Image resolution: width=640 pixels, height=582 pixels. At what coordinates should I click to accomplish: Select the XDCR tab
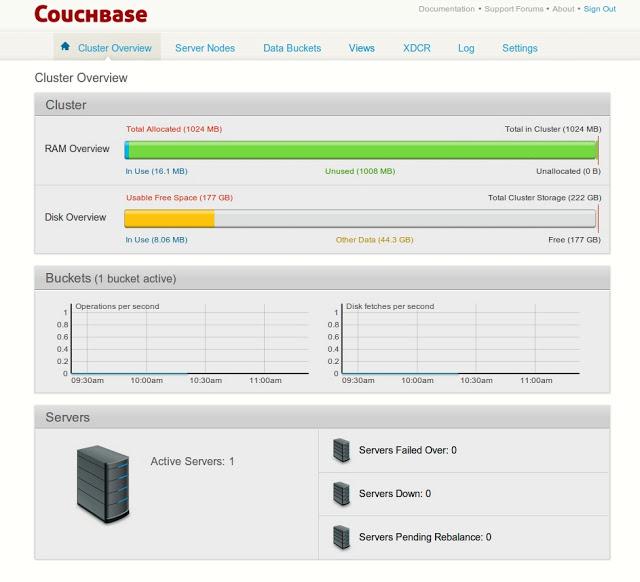click(x=417, y=48)
